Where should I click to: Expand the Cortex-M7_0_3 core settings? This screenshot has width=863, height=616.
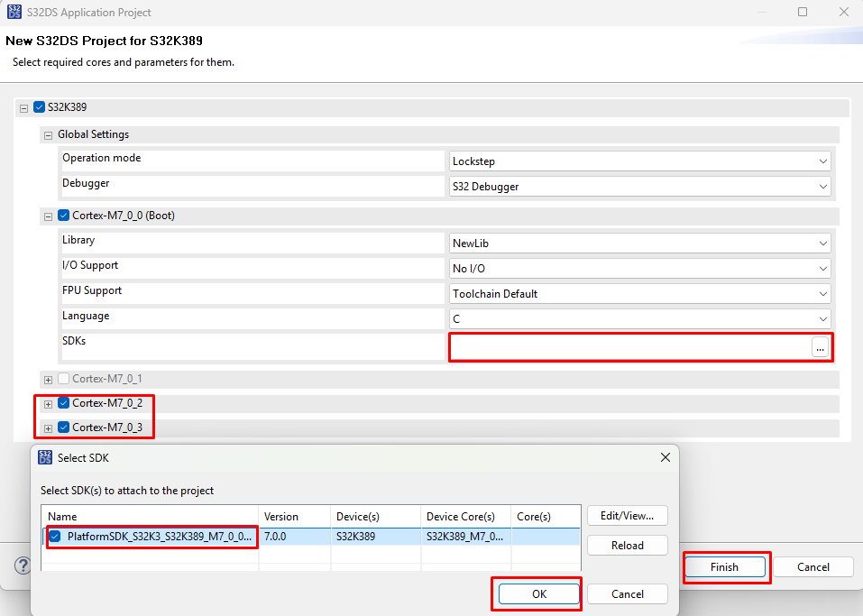coord(49,428)
